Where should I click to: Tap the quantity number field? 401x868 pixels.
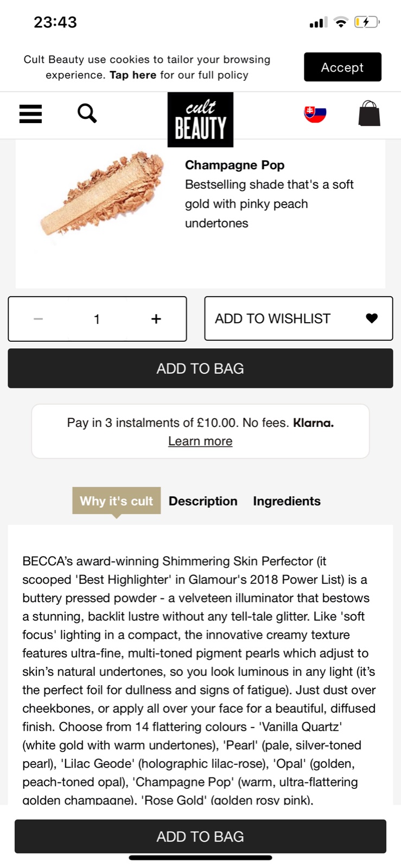pyautogui.click(x=97, y=319)
